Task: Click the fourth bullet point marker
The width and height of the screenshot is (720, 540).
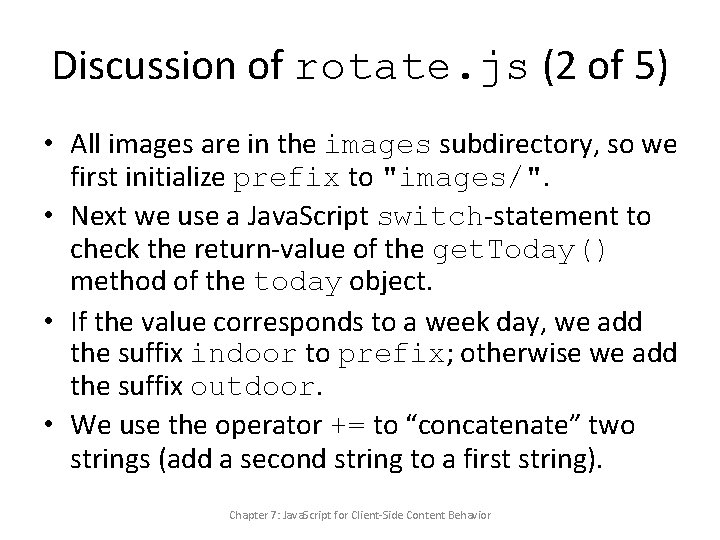Action: pos(48,425)
